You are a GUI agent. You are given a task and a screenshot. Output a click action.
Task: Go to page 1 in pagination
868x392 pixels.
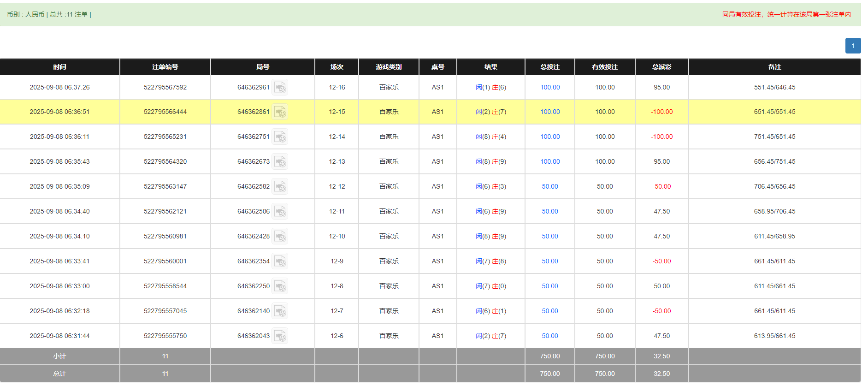tap(853, 46)
